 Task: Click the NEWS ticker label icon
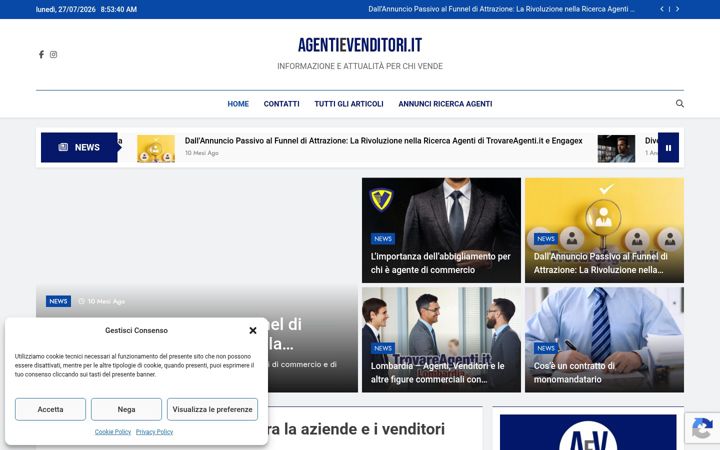63,147
